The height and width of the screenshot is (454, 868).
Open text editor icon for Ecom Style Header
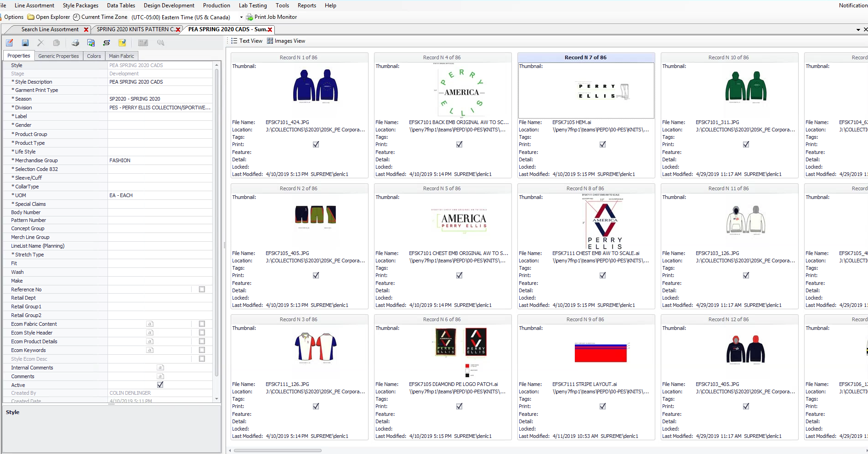coord(150,333)
